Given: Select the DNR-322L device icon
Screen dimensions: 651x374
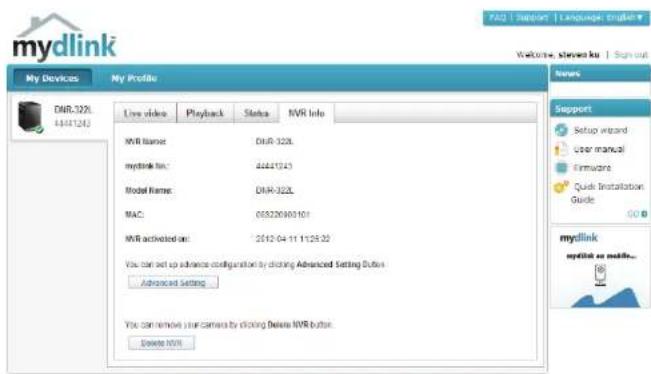Looking at the screenshot, I should click(x=30, y=117).
